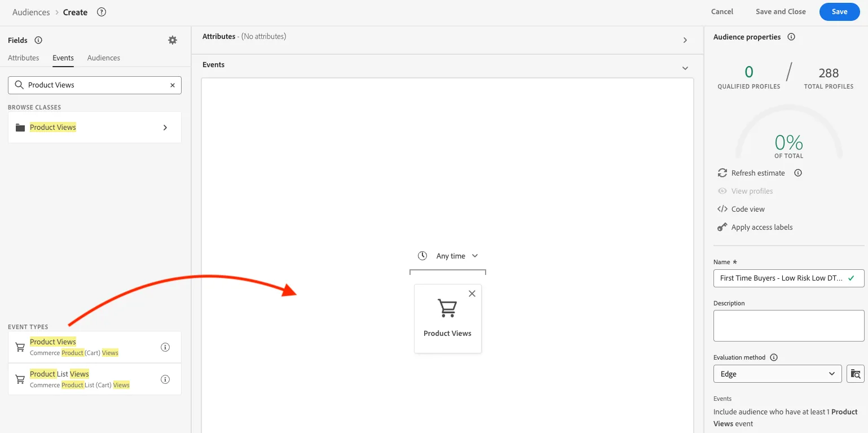Switch to the Attributes tab
This screenshot has width=868, height=433.
tap(24, 58)
